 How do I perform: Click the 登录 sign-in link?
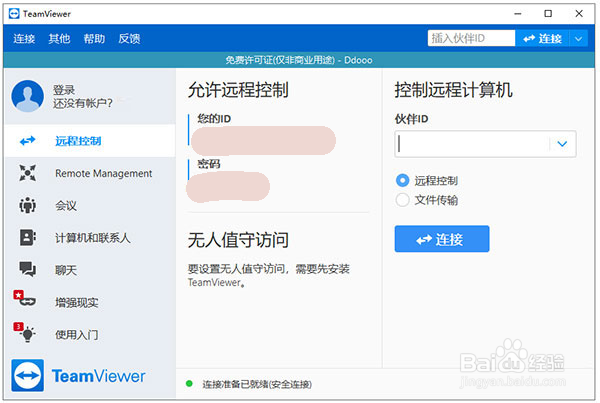64,90
